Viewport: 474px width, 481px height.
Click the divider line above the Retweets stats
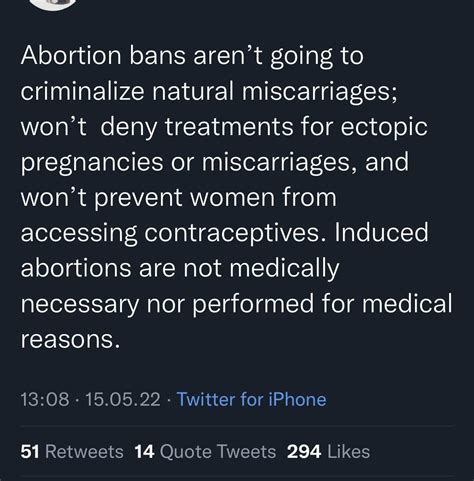pyautogui.click(x=237, y=426)
